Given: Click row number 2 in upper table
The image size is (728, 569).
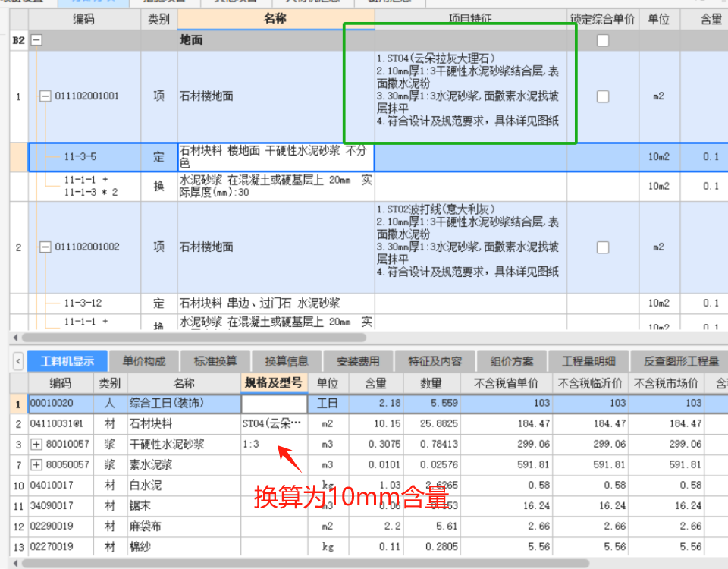Looking at the screenshot, I should (x=18, y=247).
